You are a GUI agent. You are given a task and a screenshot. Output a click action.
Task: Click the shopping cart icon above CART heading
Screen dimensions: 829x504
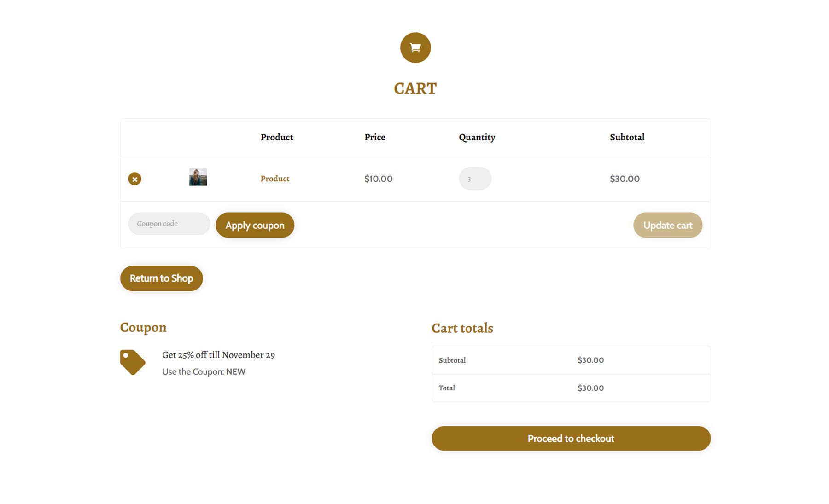pyautogui.click(x=415, y=47)
